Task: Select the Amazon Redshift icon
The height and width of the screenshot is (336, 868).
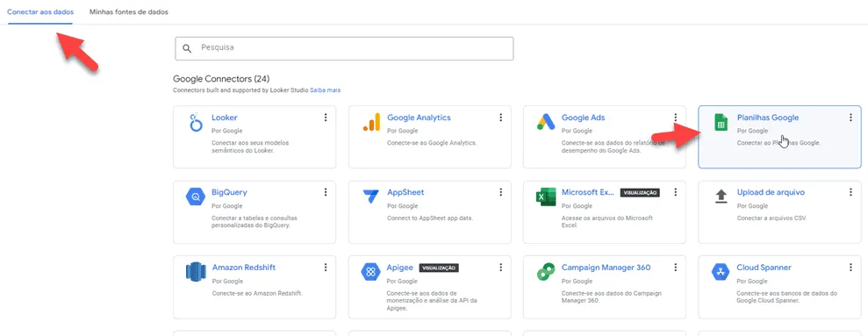Action: [x=196, y=272]
